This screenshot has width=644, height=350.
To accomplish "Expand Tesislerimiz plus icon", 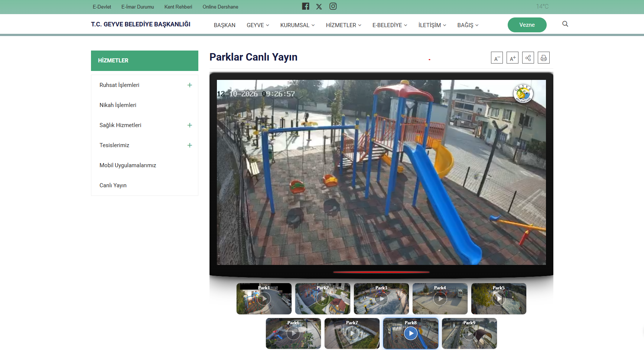I will 190,145.
